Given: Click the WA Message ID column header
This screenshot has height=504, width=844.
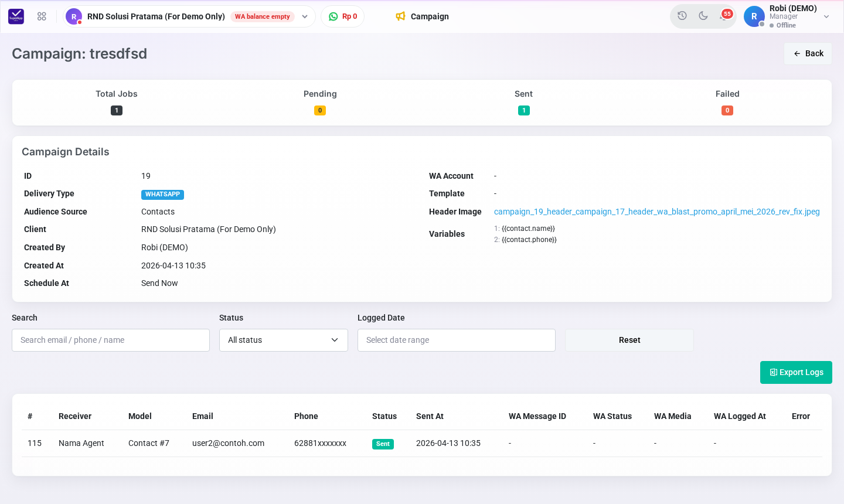Looking at the screenshot, I should coord(537,416).
